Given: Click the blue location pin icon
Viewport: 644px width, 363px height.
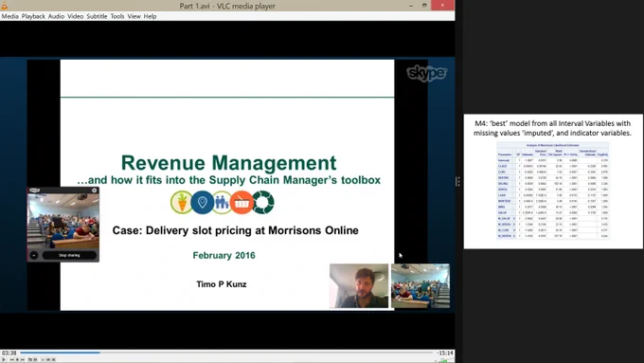Looking at the screenshot, I should (x=202, y=202).
